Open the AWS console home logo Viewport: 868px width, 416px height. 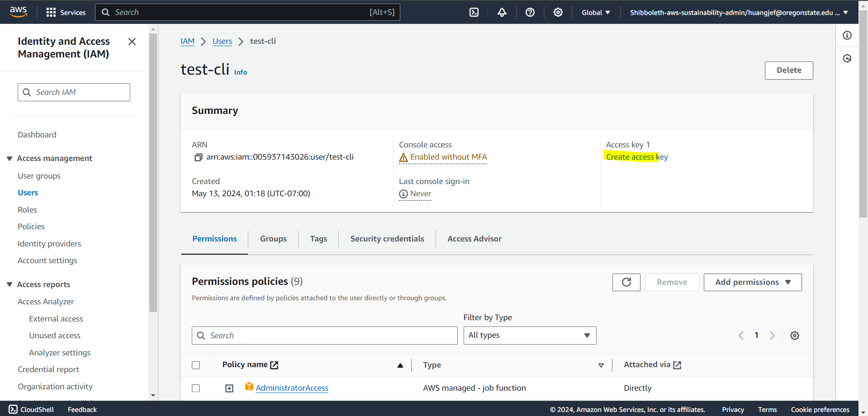point(18,12)
